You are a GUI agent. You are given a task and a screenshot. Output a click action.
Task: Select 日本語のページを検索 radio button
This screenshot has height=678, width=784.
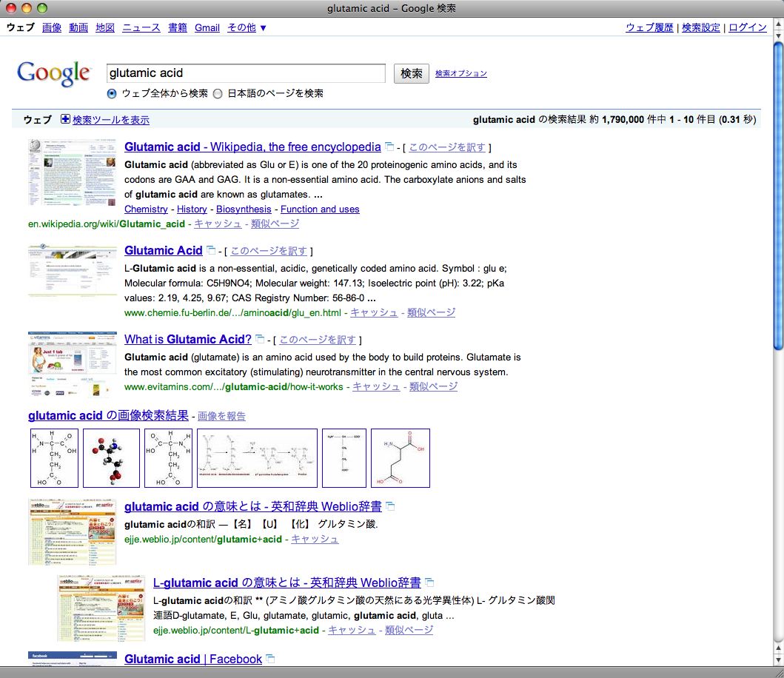coord(218,93)
